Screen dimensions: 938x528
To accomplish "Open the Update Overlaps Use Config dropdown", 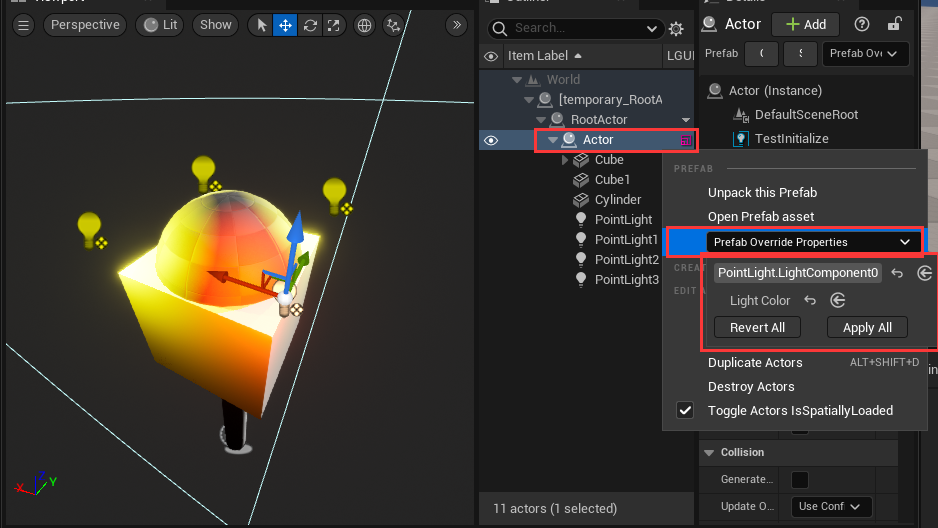I will pyautogui.click(x=831, y=507).
